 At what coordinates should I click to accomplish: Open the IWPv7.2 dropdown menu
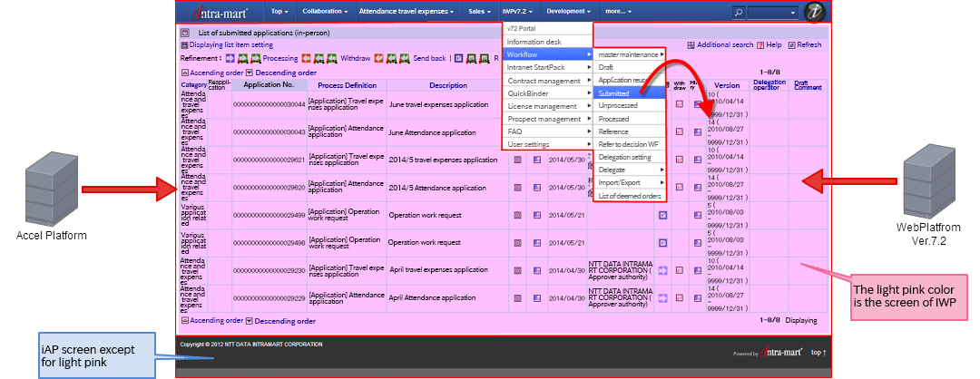click(x=517, y=11)
